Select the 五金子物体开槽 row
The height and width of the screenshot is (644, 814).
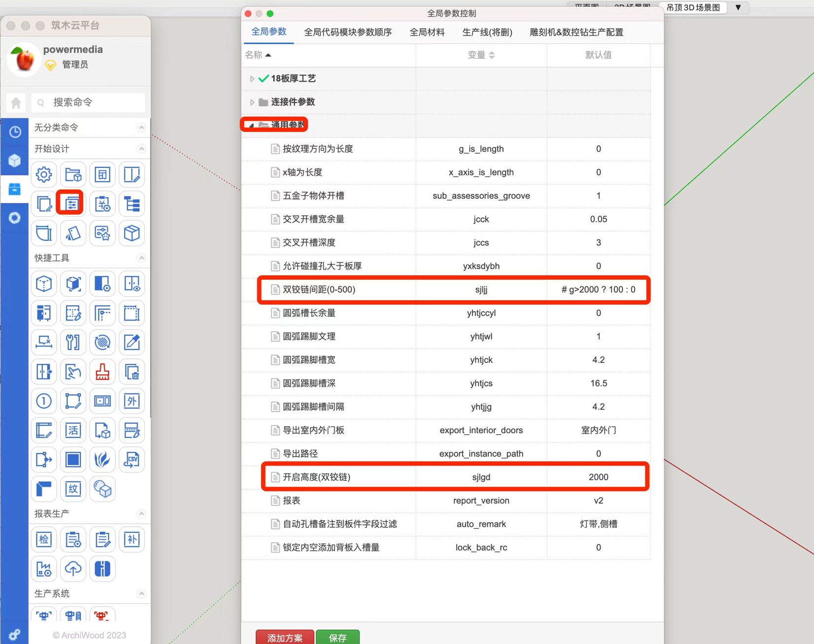[446, 196]
